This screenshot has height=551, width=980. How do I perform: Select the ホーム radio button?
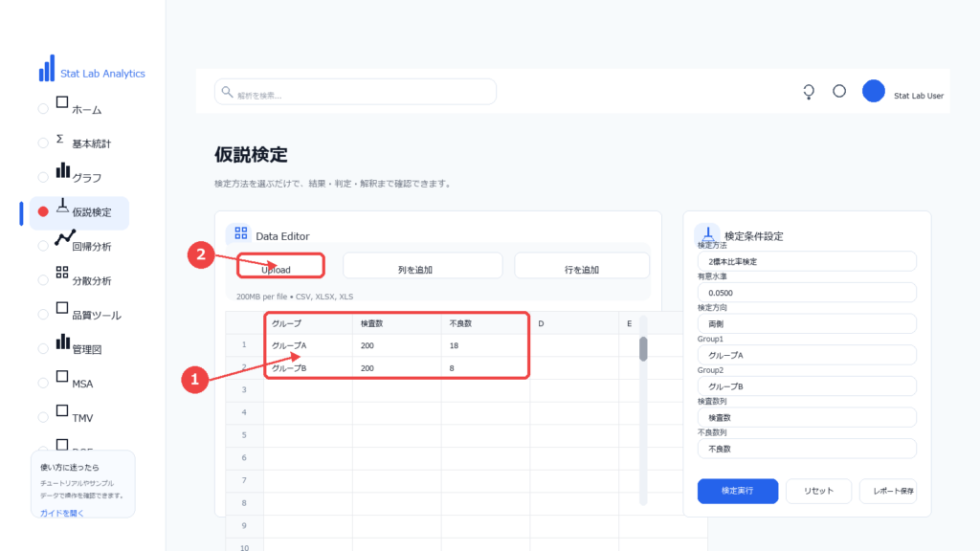coord(42,109)
